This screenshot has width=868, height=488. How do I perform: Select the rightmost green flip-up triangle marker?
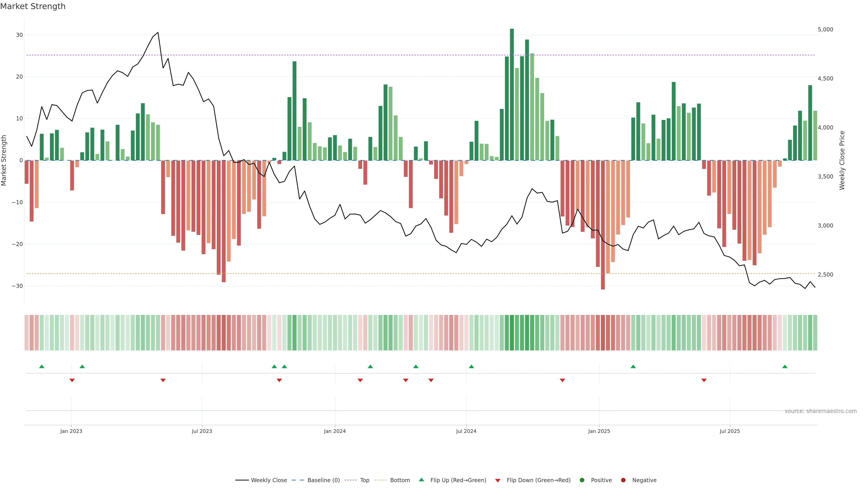pyautogui.click(x=785, y=366)
